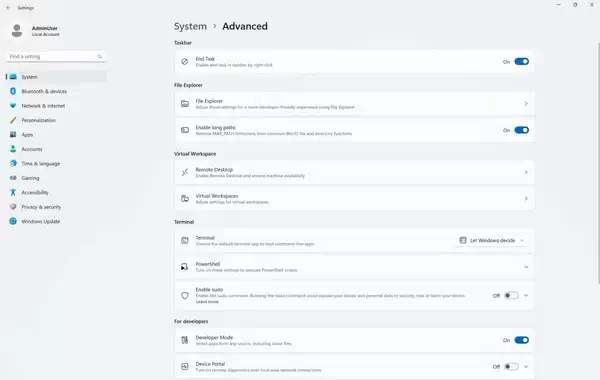Open the Accounts category
Screen dimensions: 600x380
(x=56, y=149)
